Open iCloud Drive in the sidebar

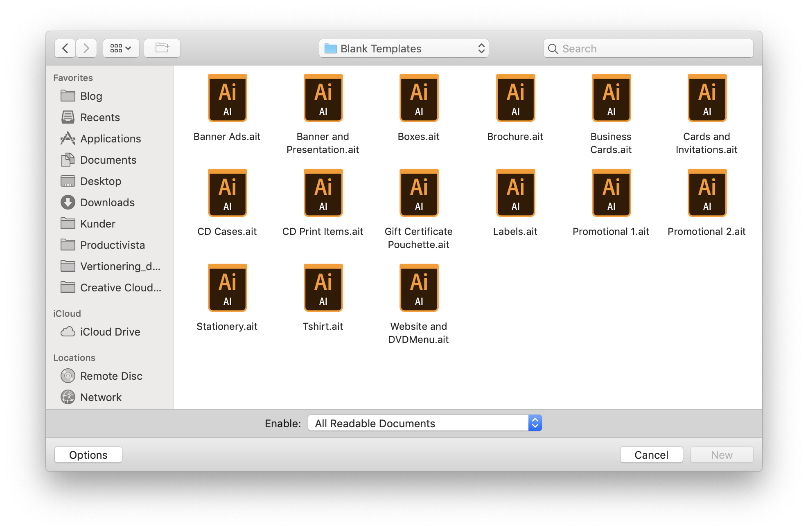(x=110, y=332)
